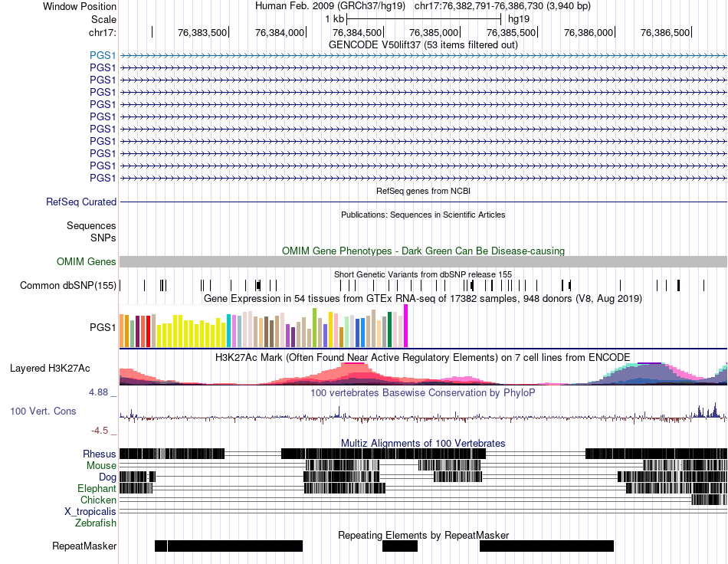The width and height of the screenshot is (728, 564).
Task: Select the light-blue highlighted PGS1 transcript label
Action: tap(103, 55)
